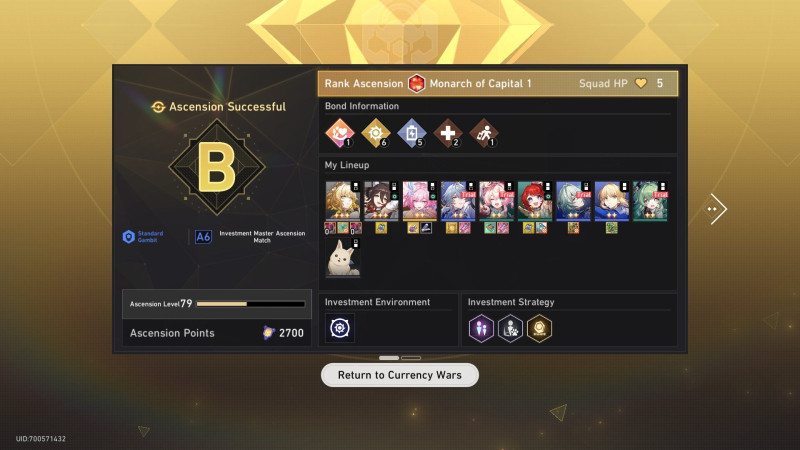Select the running figure bond icon

pyautogui.click(x=484, y=133)
